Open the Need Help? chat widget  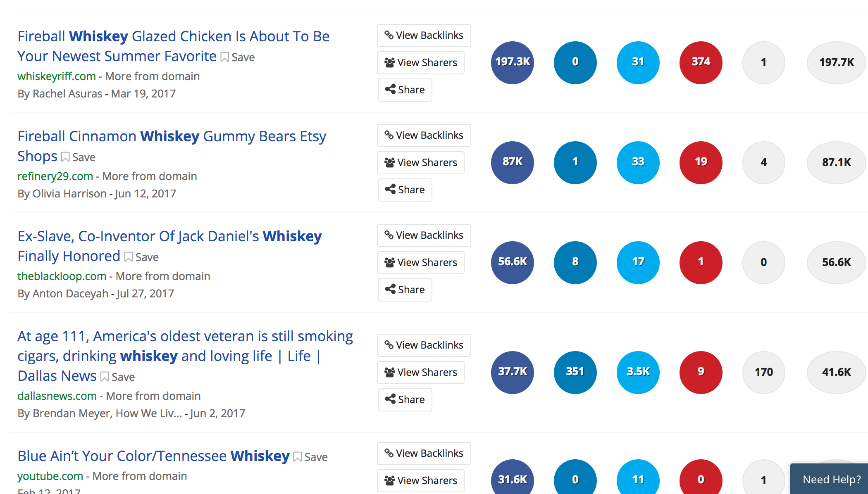tap(831, 479)
